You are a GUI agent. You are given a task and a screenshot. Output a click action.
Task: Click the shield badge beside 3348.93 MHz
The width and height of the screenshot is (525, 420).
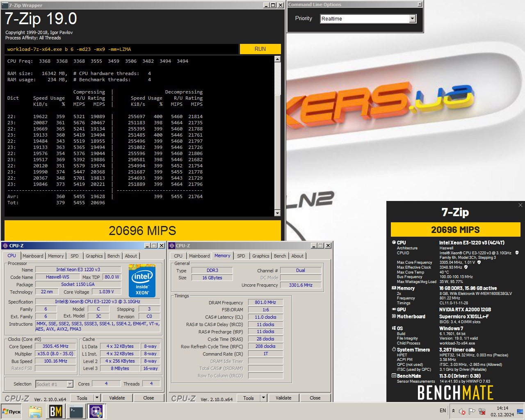coord(466,267)
